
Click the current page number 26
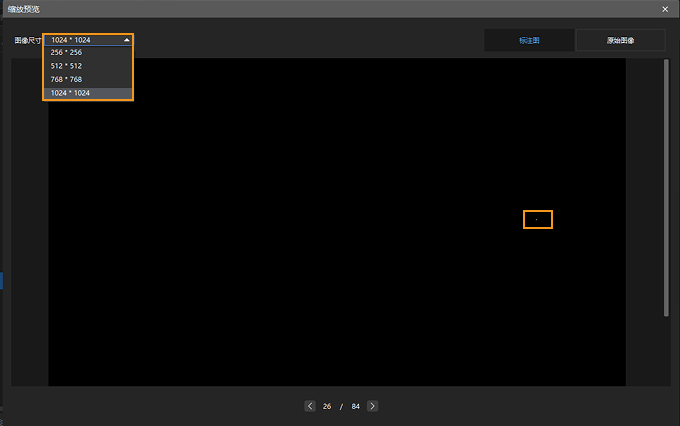[x=327, y=406]
